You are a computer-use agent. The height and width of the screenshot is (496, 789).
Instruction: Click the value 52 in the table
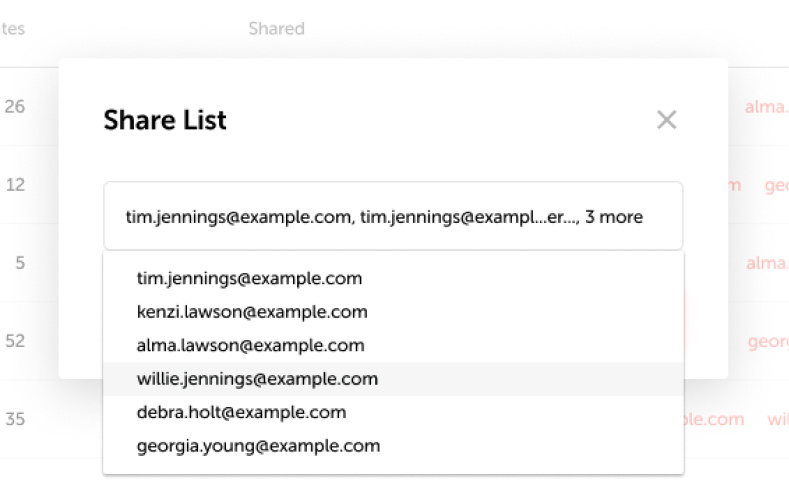coord(15,341)
